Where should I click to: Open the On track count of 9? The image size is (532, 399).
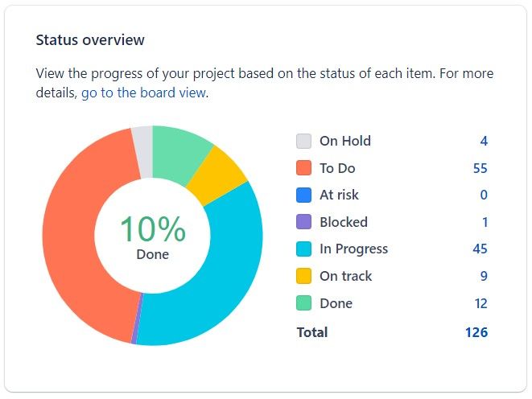point(484,276)
